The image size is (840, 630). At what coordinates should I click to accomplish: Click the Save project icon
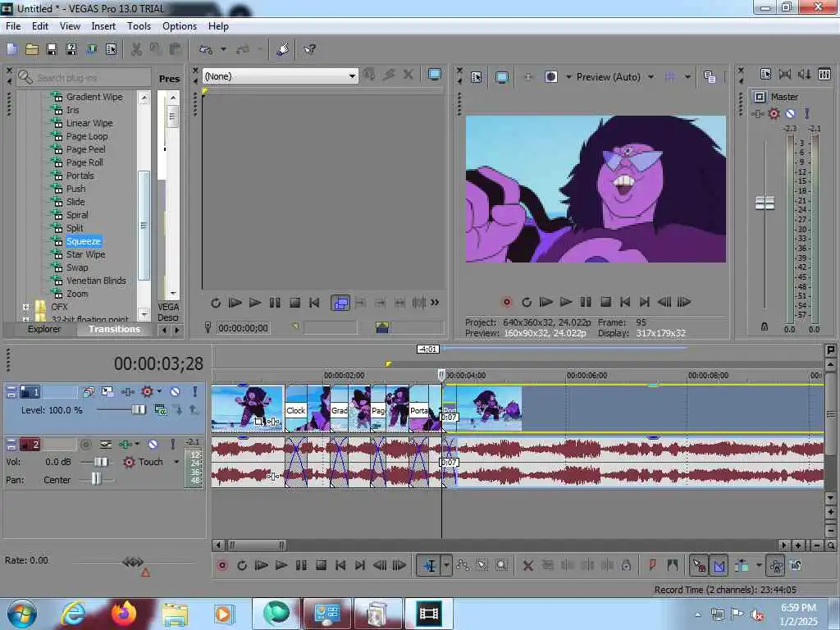click(52, 50)
